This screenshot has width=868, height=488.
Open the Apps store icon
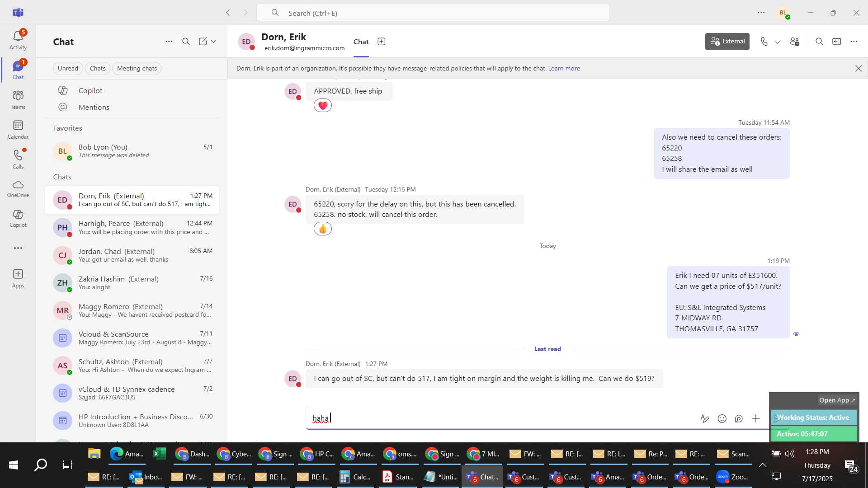[18, 278]
